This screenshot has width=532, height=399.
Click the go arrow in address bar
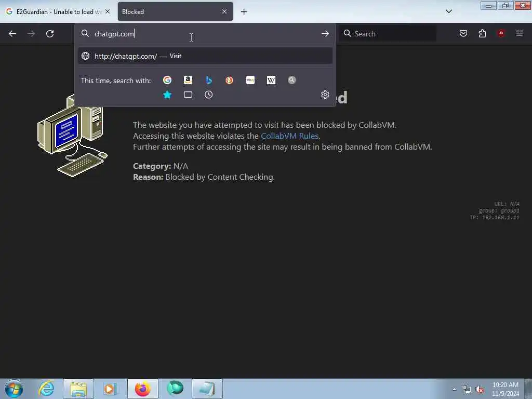(325, 34)
